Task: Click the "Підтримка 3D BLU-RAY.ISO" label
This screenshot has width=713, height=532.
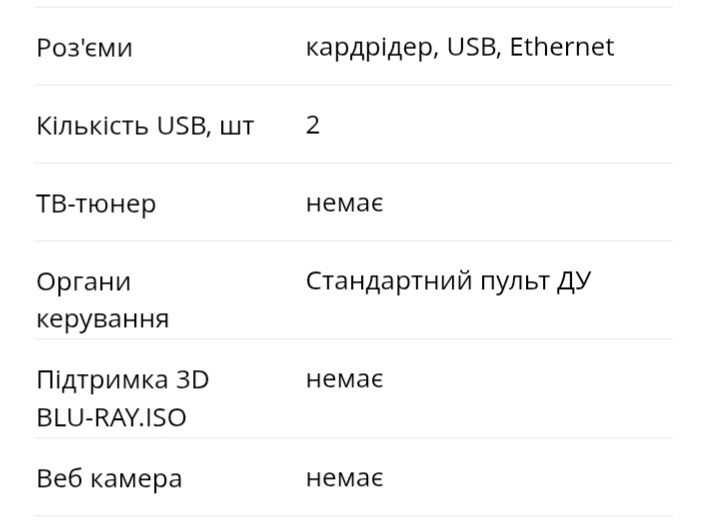Action: coord(122,398)
